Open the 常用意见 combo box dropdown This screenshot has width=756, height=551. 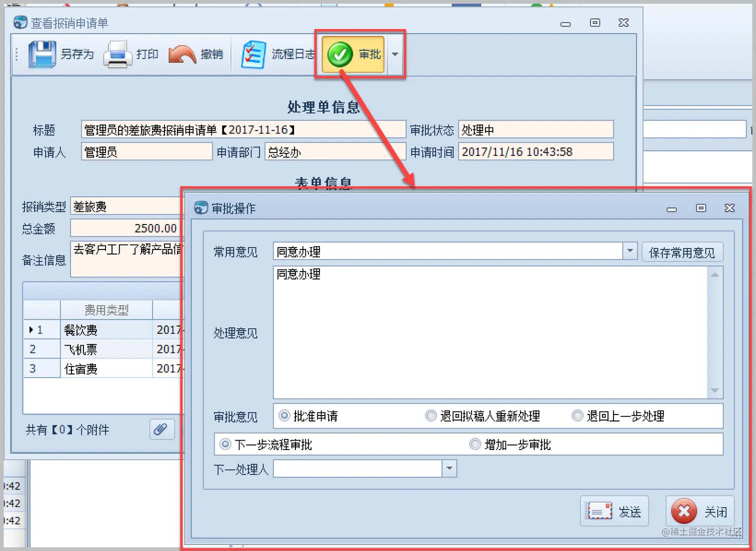tap(630, 251)
